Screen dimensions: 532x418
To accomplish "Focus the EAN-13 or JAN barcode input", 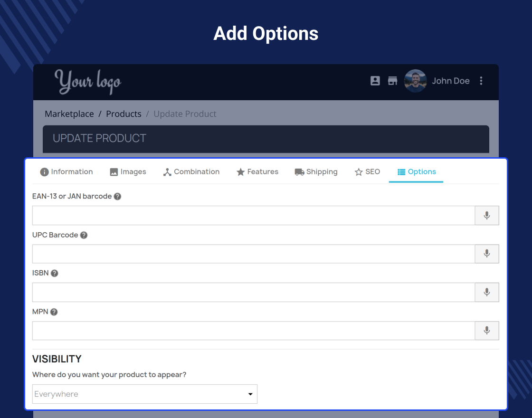I will 254,216.
